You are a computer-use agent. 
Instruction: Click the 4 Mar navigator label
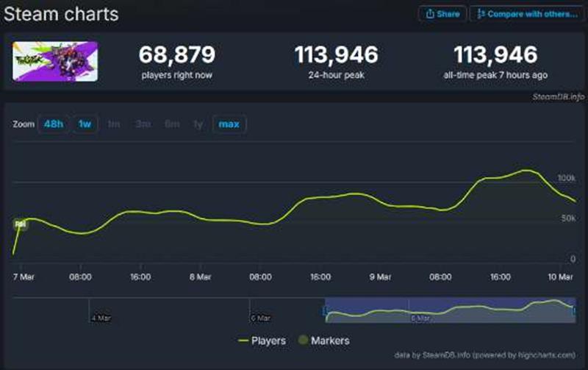coord(101,319)
